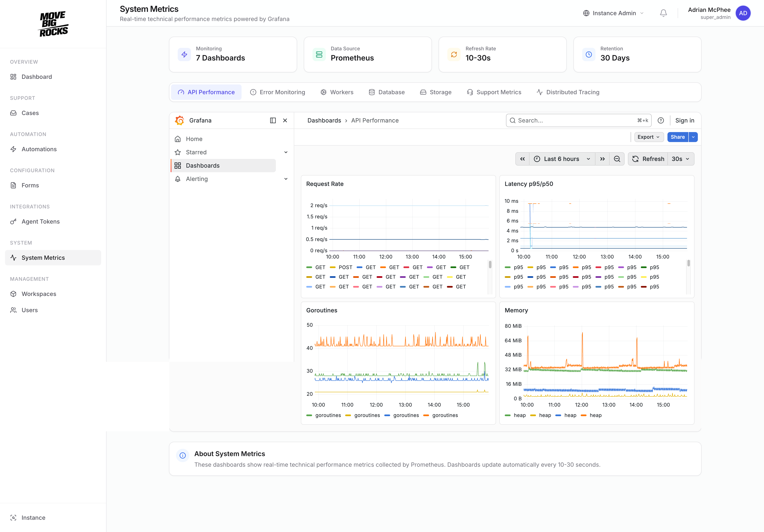This screenshot has height=532, width=764.
Task: Shift time range backward with double-left arrows
Action: tap(522, 159)
